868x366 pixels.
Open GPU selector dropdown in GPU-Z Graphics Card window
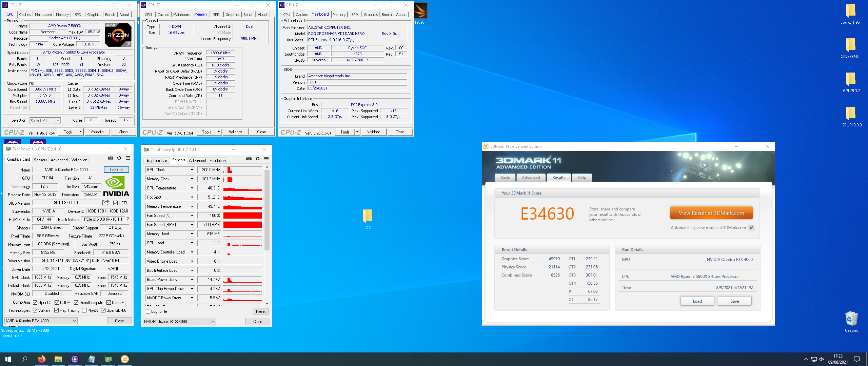tap(41, 321)
